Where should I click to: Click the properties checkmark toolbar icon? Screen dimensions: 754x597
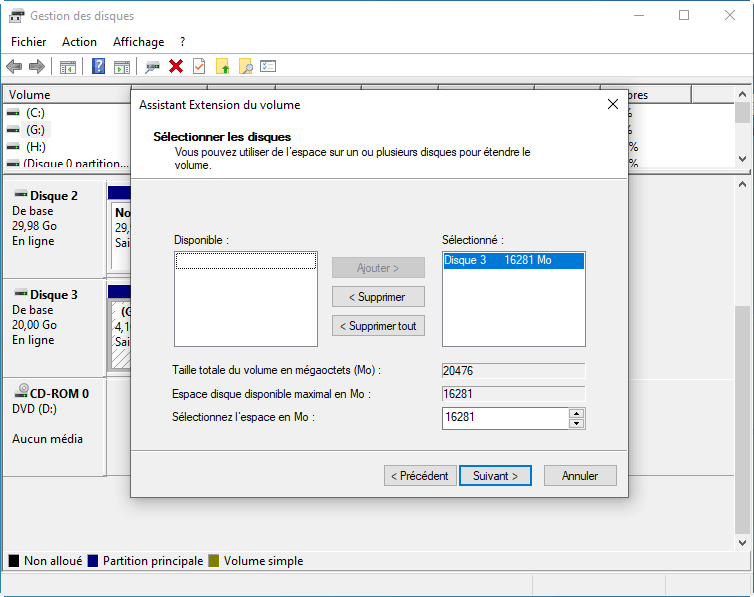coord(199,66)
